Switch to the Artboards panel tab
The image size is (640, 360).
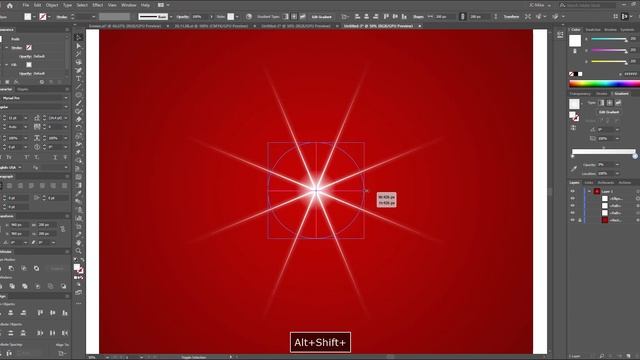click(606, 183)
